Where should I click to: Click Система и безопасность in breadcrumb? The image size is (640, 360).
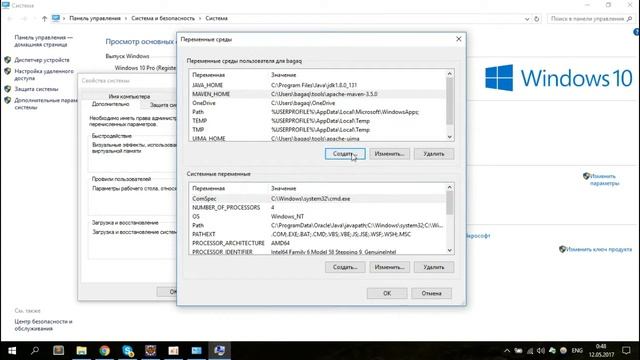tap(163, 18)
